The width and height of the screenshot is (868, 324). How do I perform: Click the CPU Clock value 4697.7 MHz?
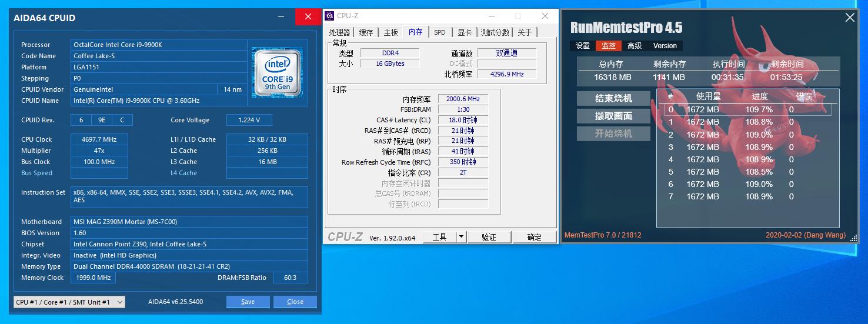[99, 139]
